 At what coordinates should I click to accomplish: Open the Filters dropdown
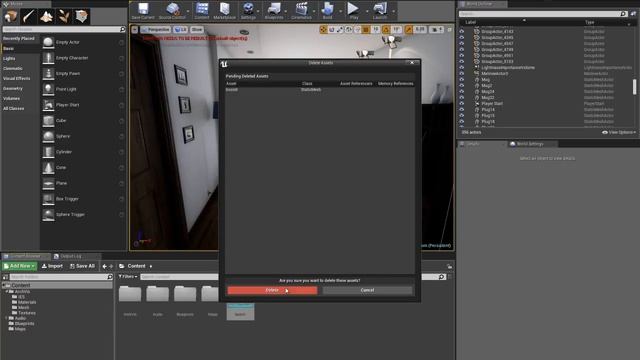click(128, 277)
